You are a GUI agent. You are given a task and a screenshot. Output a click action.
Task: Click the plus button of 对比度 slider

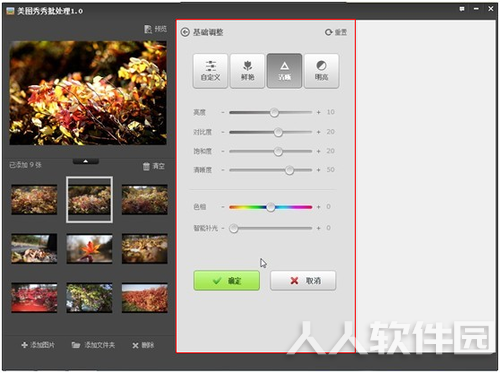pyautogui.click(x=319, y=132)
